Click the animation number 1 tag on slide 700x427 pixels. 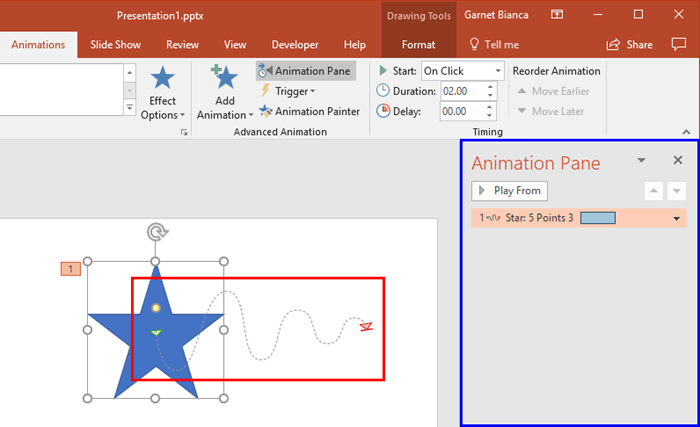pos(71,269)
